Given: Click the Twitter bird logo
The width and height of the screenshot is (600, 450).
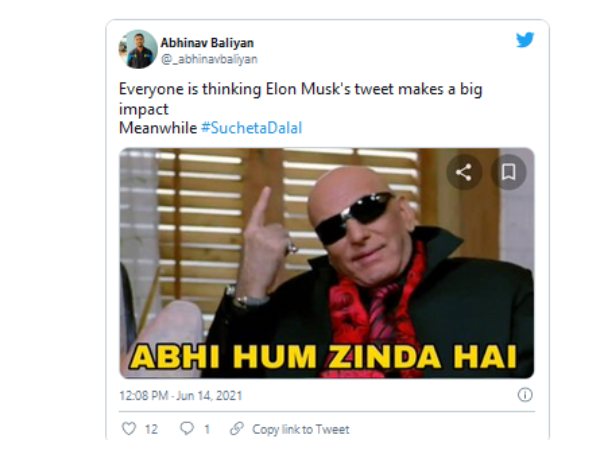Looking at the screenshot, I should pyautogui.click(x=524, y=40).
